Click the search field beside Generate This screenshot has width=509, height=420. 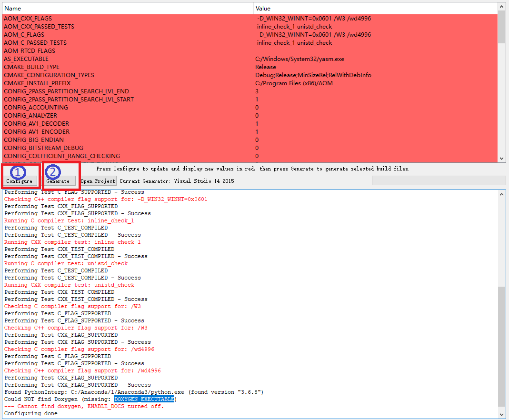pos(438,180)
